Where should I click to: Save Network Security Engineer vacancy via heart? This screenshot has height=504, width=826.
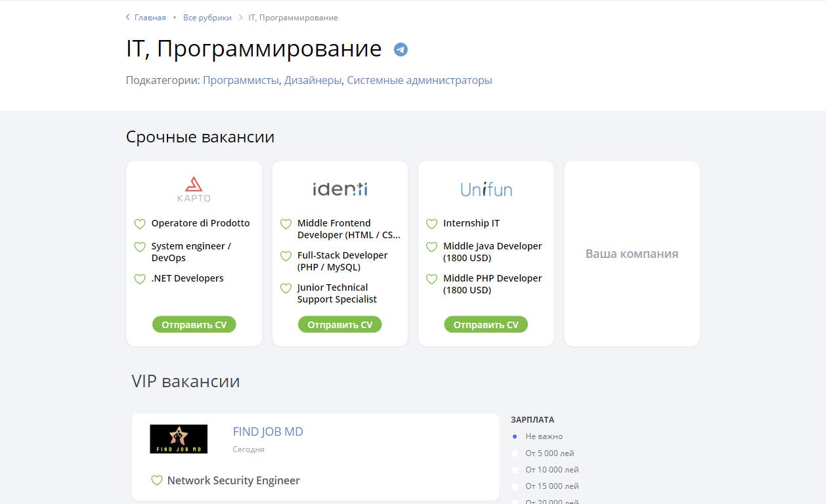click(x=157, y=480)
